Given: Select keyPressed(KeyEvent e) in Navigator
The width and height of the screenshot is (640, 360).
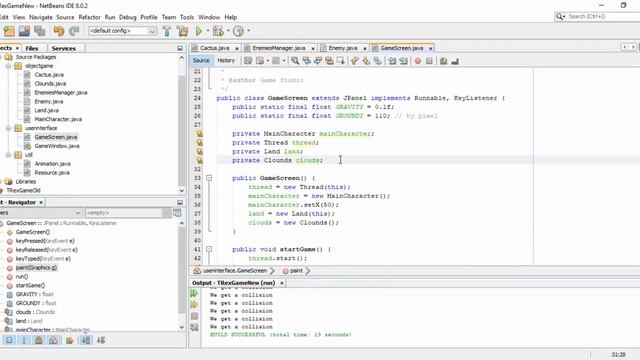Looking at the screenshot, I should tap(45, 241).
